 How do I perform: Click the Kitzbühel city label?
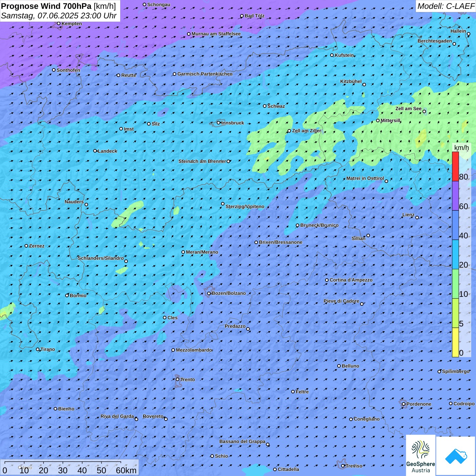click(x=351, y=81)
